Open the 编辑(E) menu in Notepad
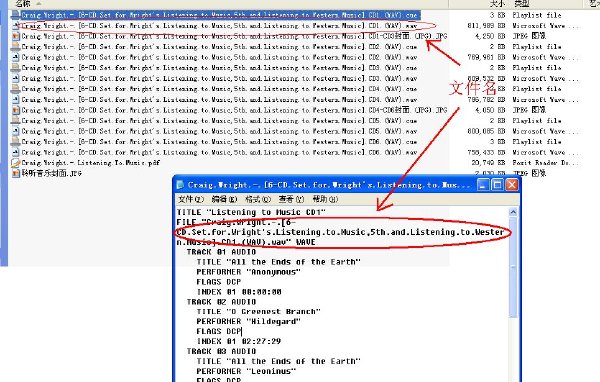Viewport: 600px width, 382px height. point(224,199)
